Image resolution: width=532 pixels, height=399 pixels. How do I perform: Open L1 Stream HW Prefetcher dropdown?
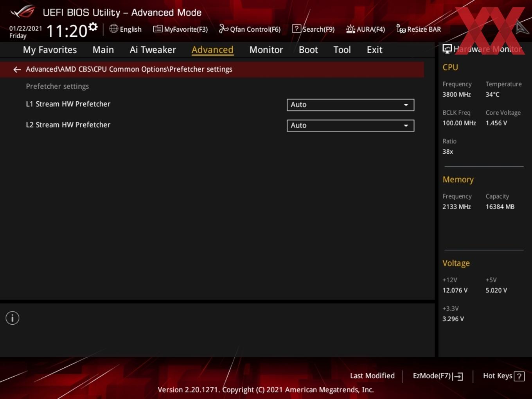tap(350, 105)
